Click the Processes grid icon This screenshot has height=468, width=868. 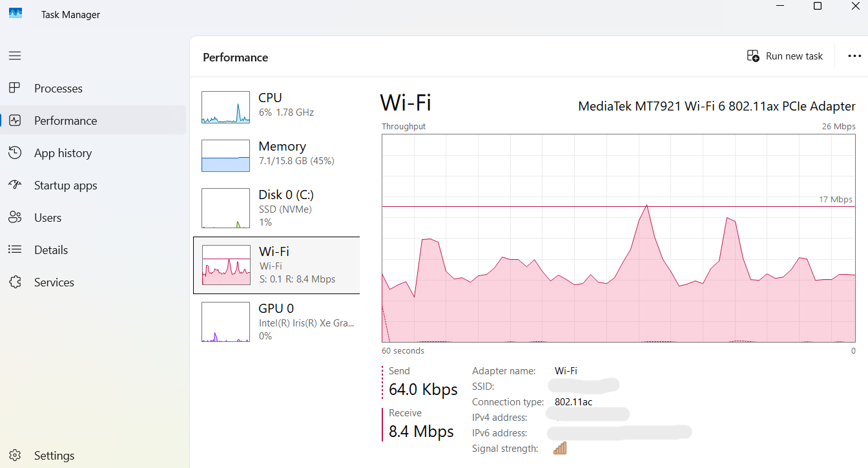point(15,89)
